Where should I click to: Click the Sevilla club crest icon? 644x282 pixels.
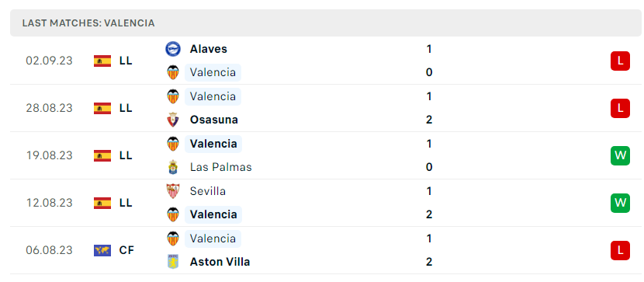(x=173, y=191)
